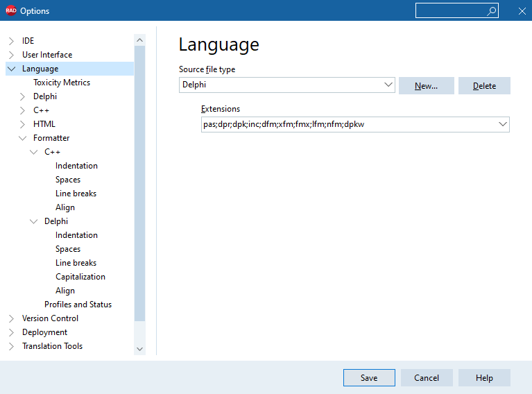Expand the Version Control node

[x=11, y=318]
